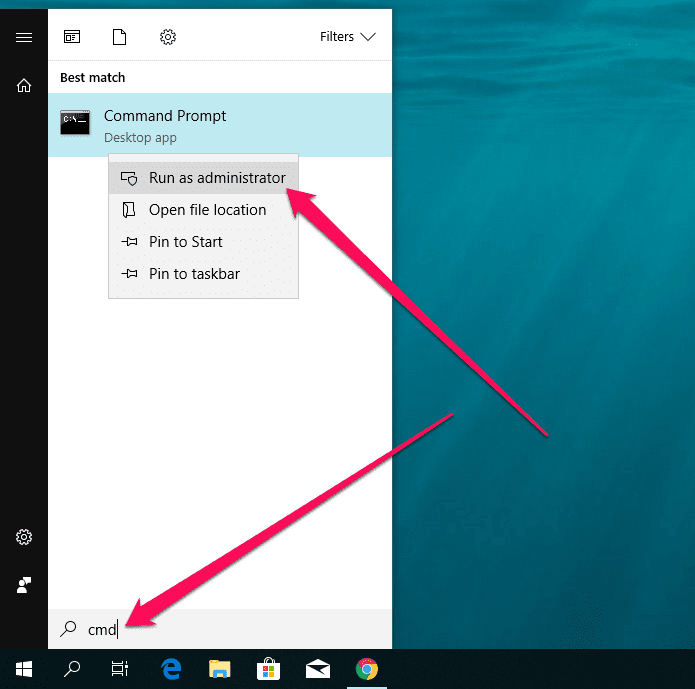Filter results by Settings gear icon
The width and height of the screenshot is (695, 689).
[x=168, y=37]
